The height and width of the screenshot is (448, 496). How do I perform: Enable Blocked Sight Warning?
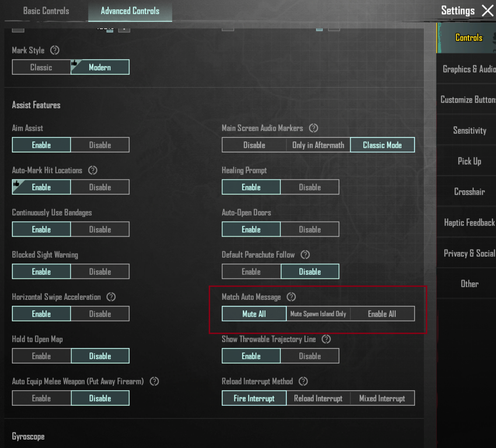tap(41, 271)
